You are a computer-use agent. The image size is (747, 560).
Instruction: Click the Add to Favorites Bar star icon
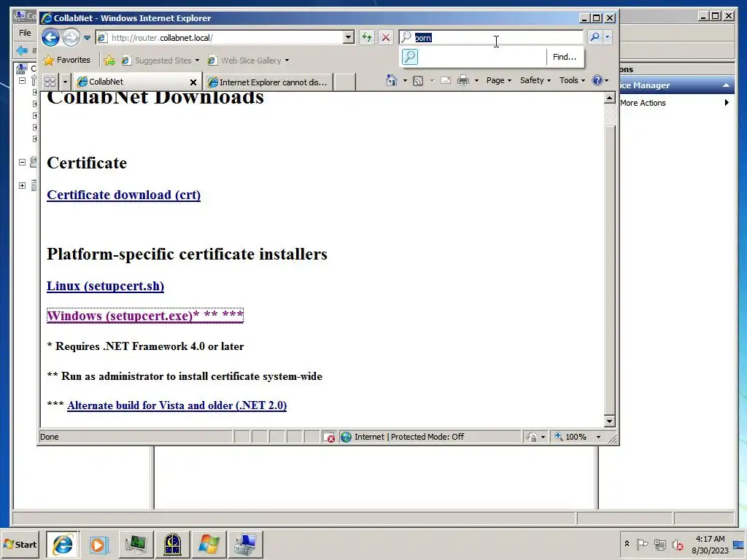coord(109,61)
